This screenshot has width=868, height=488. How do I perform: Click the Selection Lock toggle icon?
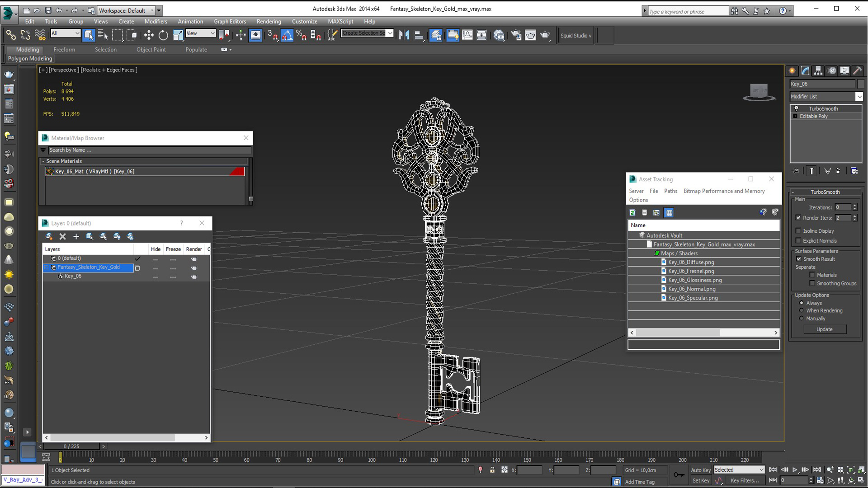pyautogui.click(x=492, y=470)
